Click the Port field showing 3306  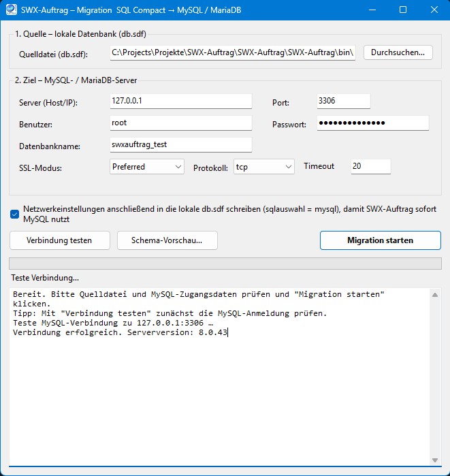coord(344,101)
